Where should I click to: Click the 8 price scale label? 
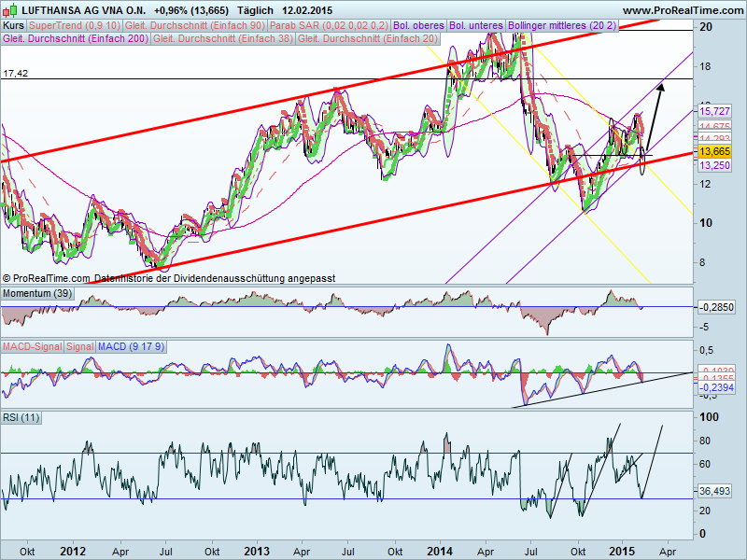click(x=703, y=262)
